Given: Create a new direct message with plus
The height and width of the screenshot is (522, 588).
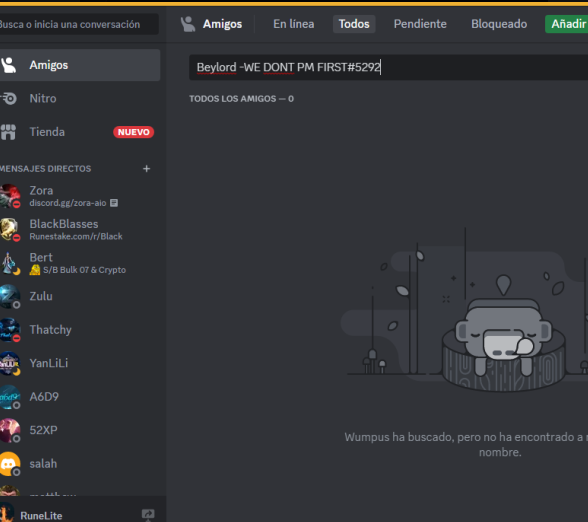Looking at the screenshot, I should (x=147, y=169).
